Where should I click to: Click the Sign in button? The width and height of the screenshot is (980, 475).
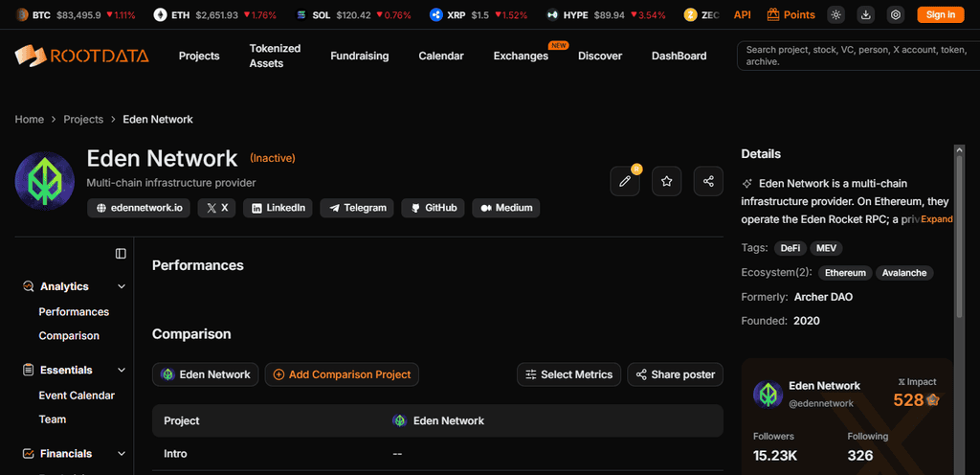point(941,15)
